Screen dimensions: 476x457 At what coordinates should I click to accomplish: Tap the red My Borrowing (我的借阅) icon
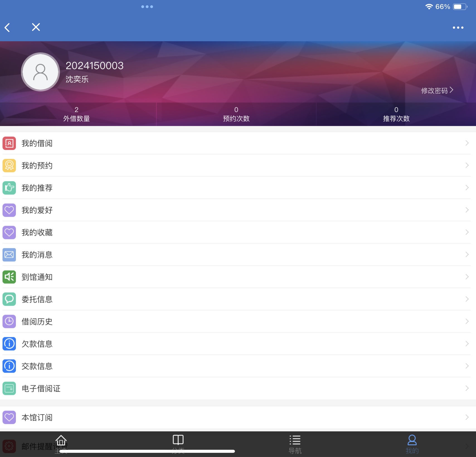pos(9,143)
